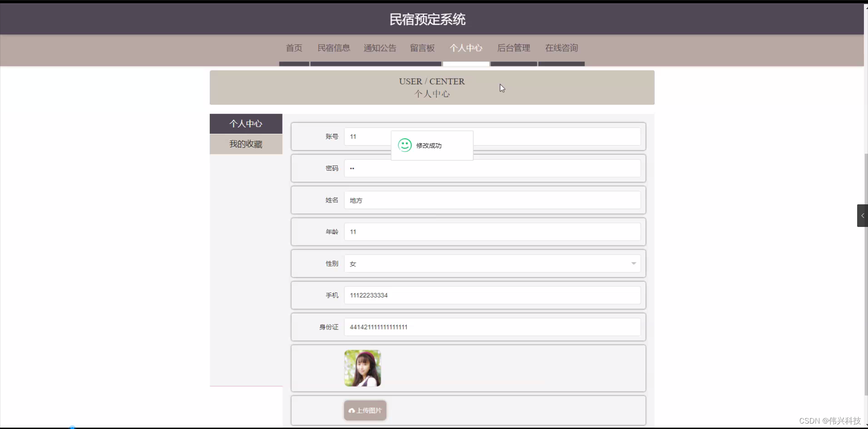The width and height of the screenshot is (868, 429).
Task: Click the site title 民宿预定系统
Action: tap(426, 19)
